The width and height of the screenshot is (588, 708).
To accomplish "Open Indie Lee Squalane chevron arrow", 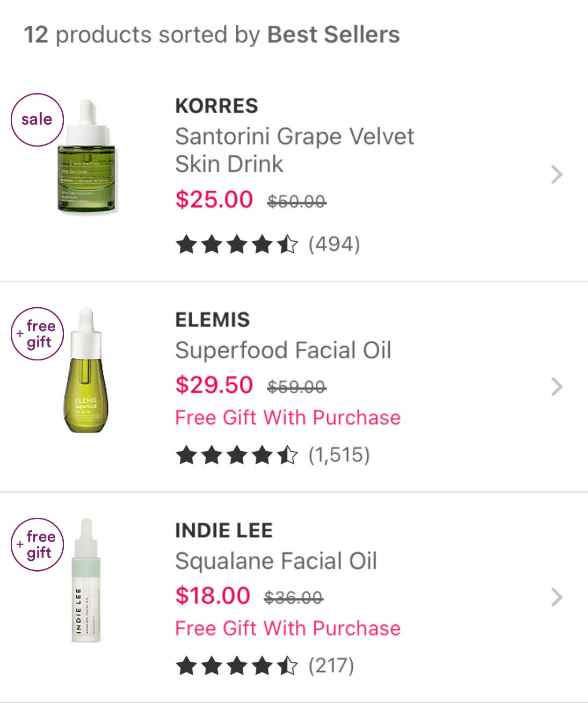I will pyautogui.click(x=557, y=597).
